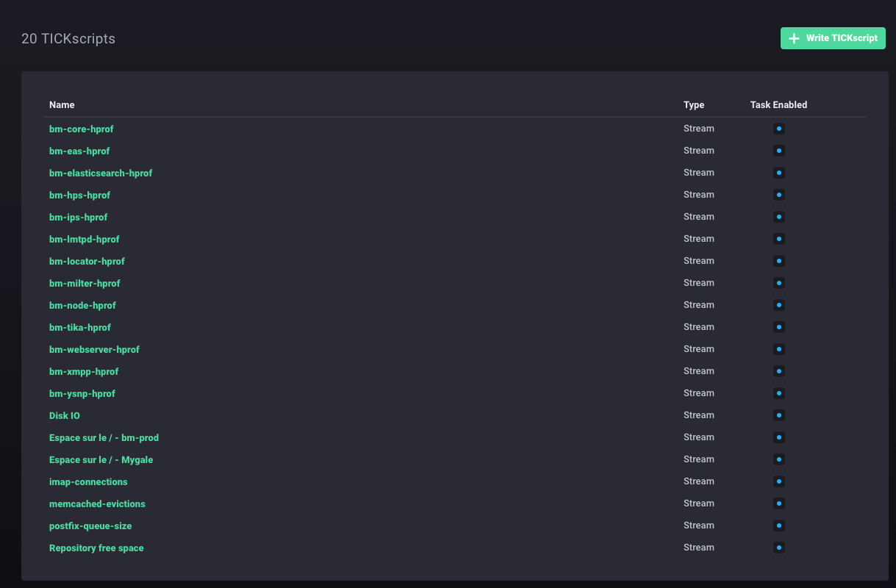This screenshot has height=588, width=896.
Task: Toggle task enabled for bm-hps-hprof
Action: pyautogui.click(x=779, y=195)
